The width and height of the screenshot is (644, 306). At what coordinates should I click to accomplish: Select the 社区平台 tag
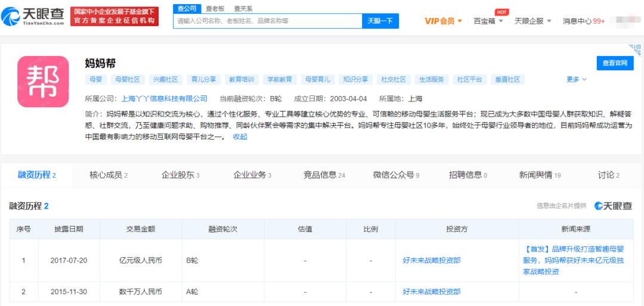click(x=470, y=79)
